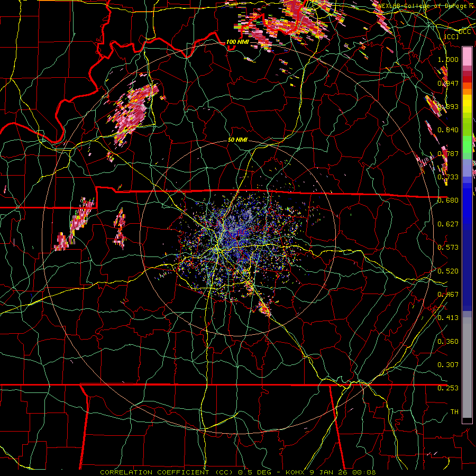The image size is (476, 476).
Task: Click the 0.787 legend value
Action: click(x=448, y=153)
